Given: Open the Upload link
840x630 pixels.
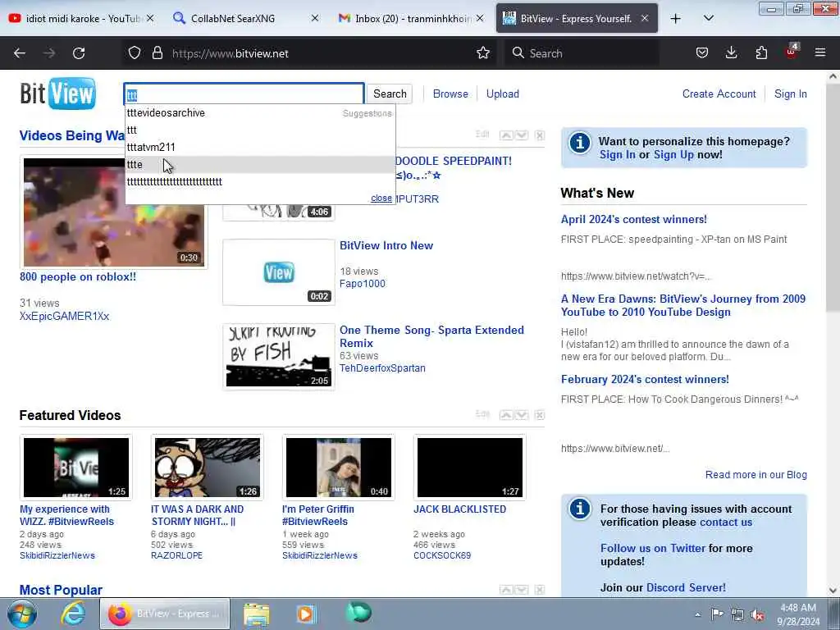Looking at the screenshot, I should point(503,94).
